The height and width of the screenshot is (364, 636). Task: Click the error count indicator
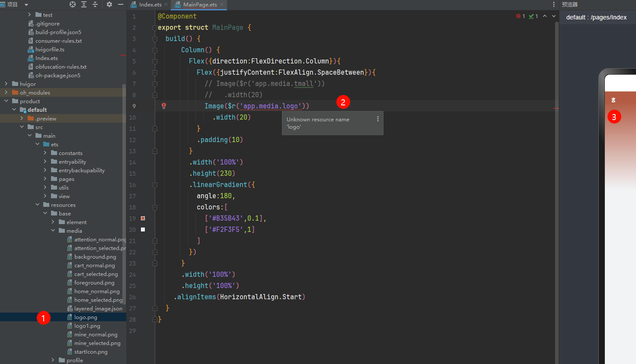coord(521,16)
